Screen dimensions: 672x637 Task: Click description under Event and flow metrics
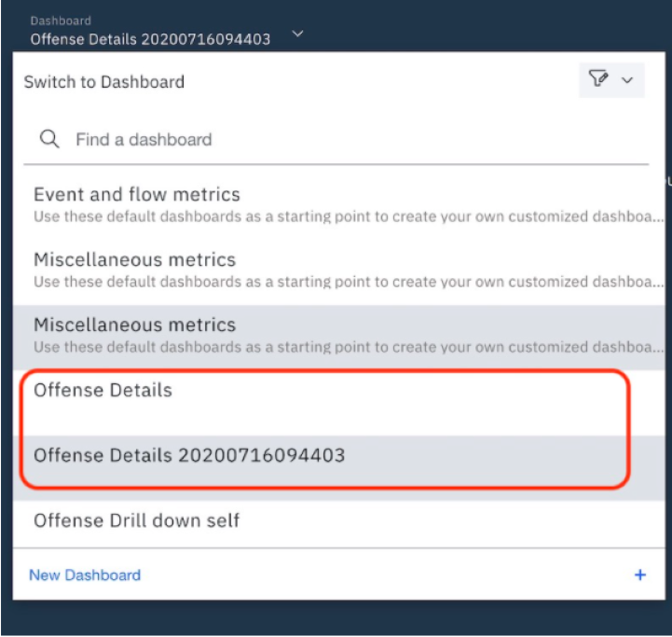coord(345,216)
